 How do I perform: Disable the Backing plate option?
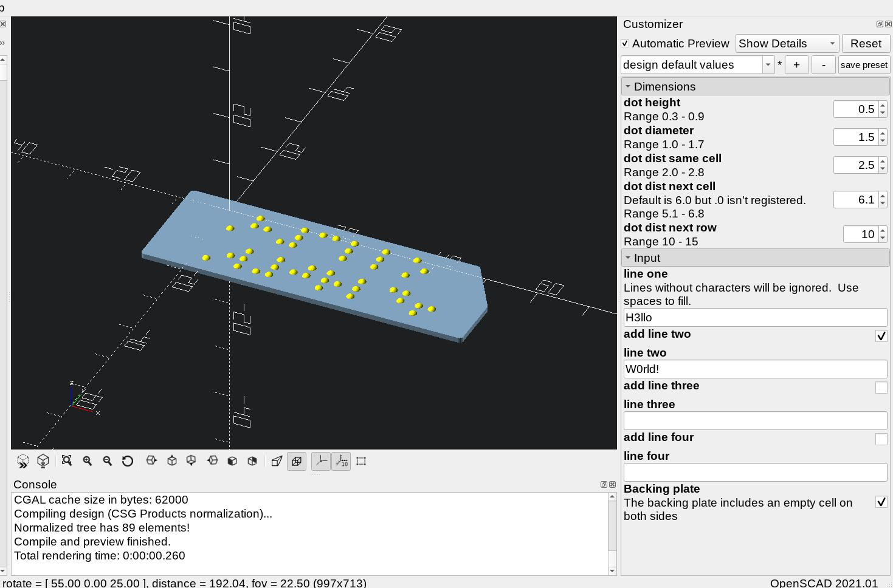coord(881,502)
